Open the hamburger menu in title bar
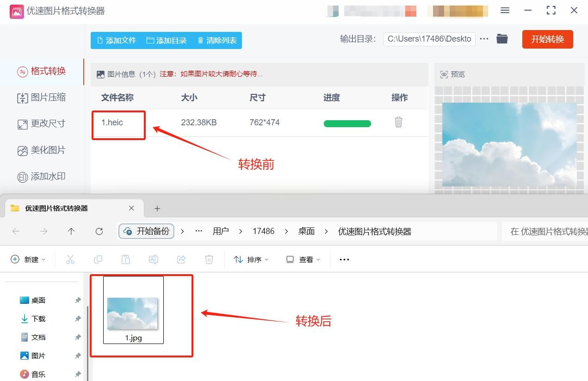The height and width of the screenshot is (381, 588). (x=505, y=10)
